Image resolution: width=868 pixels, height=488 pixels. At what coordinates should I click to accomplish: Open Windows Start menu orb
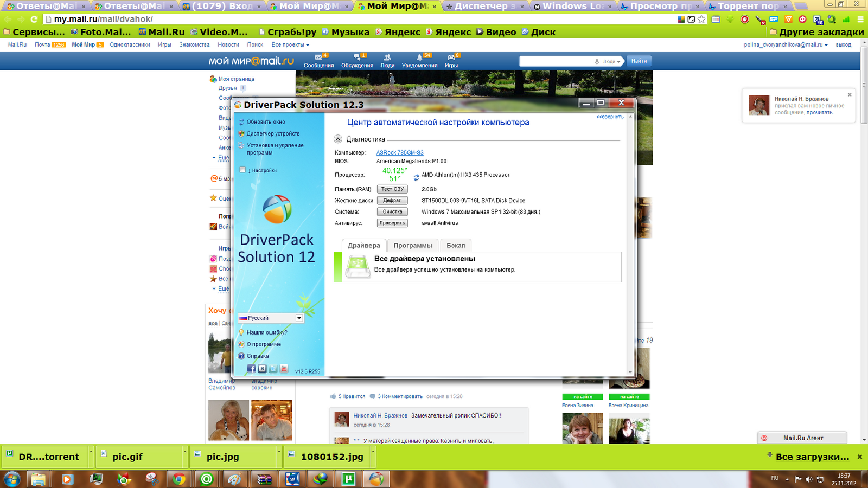coord(12,479)
